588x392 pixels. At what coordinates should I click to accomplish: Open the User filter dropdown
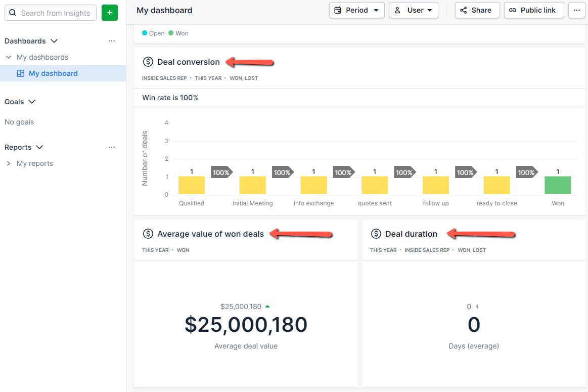tap(414, 10)
